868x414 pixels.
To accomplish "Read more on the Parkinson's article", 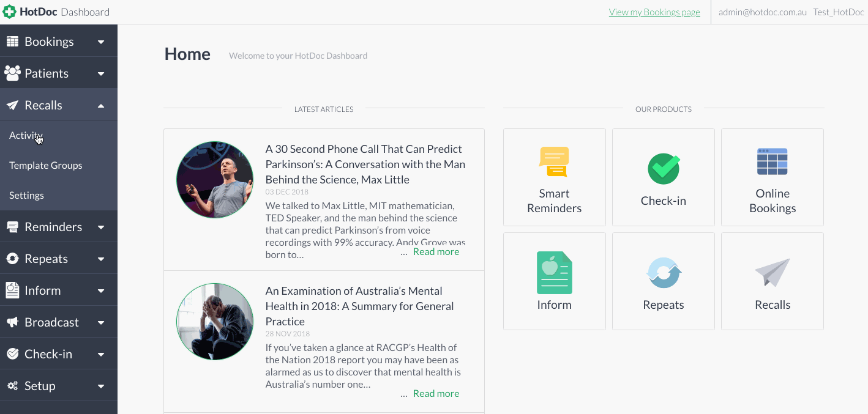I will point(436,252).
